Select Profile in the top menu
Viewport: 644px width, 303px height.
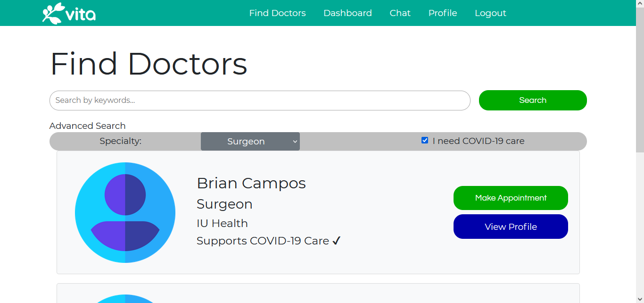click(443, 13)
